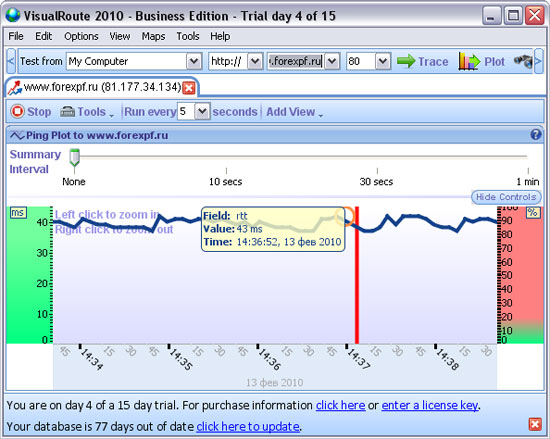
Task: Open the File menu
Action: pos(16,36)
